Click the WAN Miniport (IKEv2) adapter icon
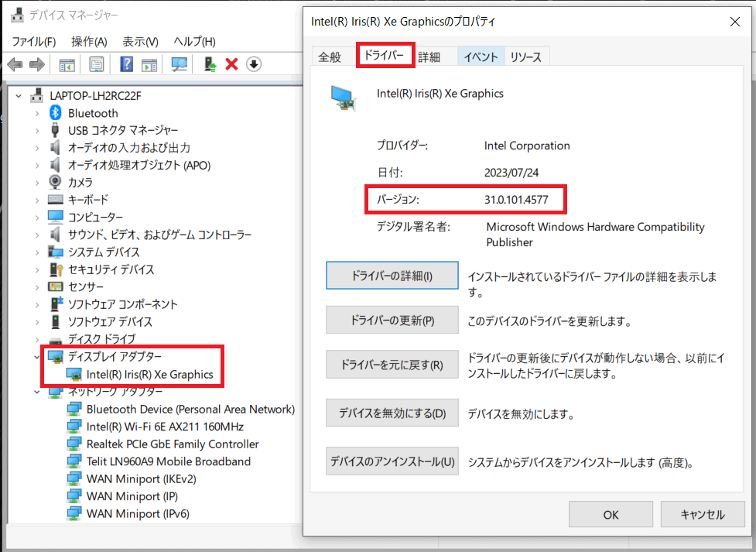This screenshot has height=552, width=756. pyautogui.click(x=74, y=478)
